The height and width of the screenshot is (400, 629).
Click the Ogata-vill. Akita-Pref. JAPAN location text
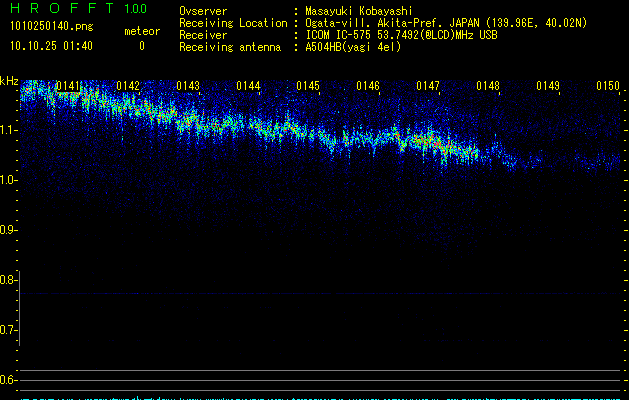(x=446, y=23)
